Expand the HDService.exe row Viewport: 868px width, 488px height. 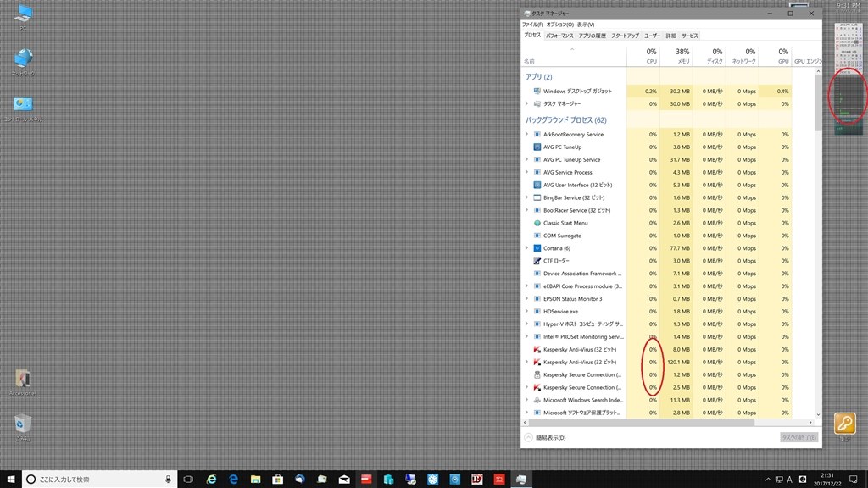[x=526, y=312]
